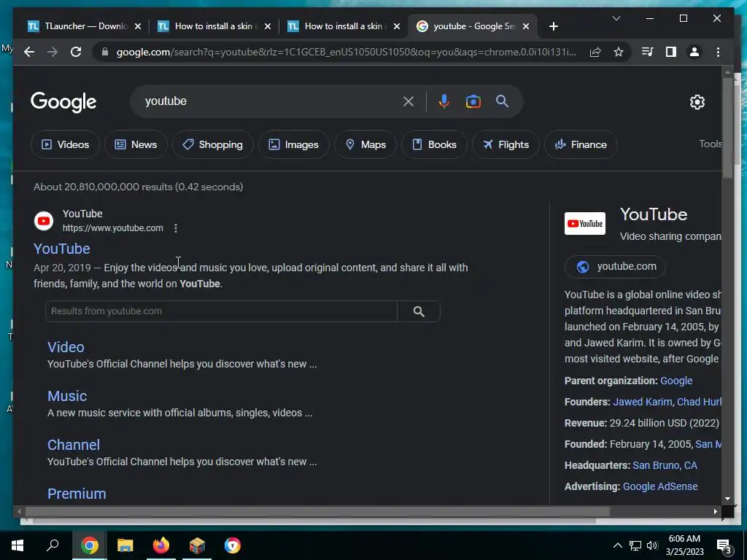
Task: Open Firefox from the taskbar
Action: [x=161, y=545]
